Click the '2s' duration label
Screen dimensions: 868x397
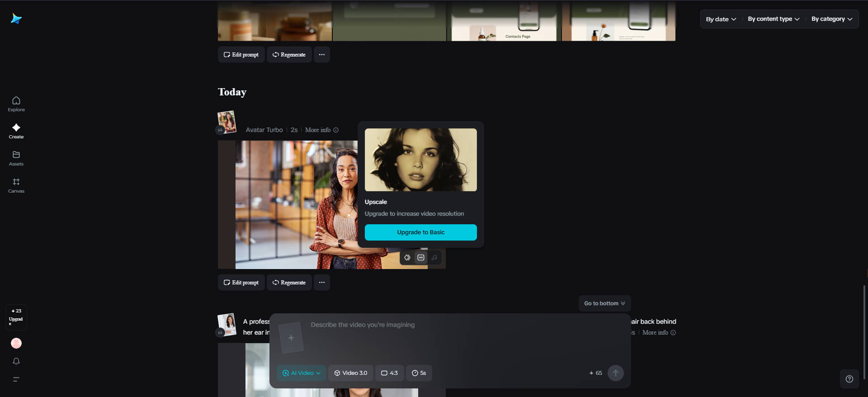pos(294,130)
